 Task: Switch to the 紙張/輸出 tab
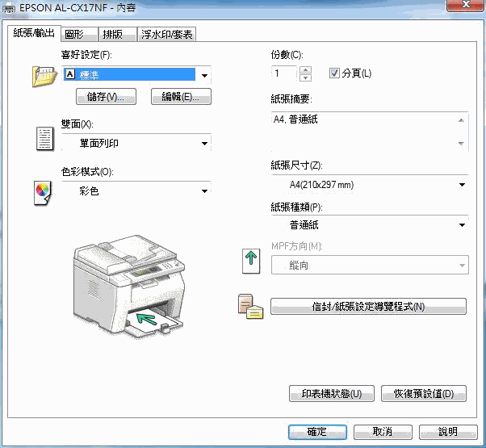pos(34,33)
